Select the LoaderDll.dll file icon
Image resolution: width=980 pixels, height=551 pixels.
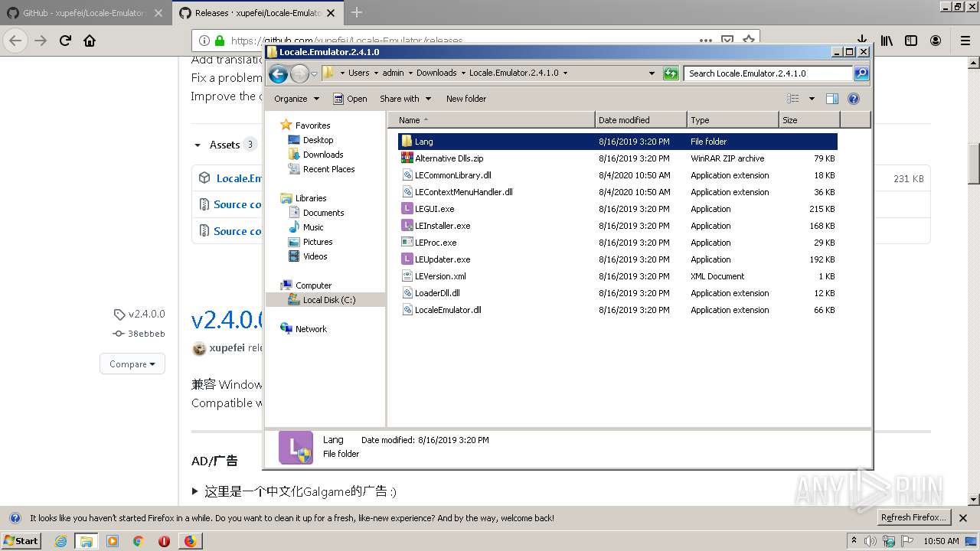click(x=407, y=293)
